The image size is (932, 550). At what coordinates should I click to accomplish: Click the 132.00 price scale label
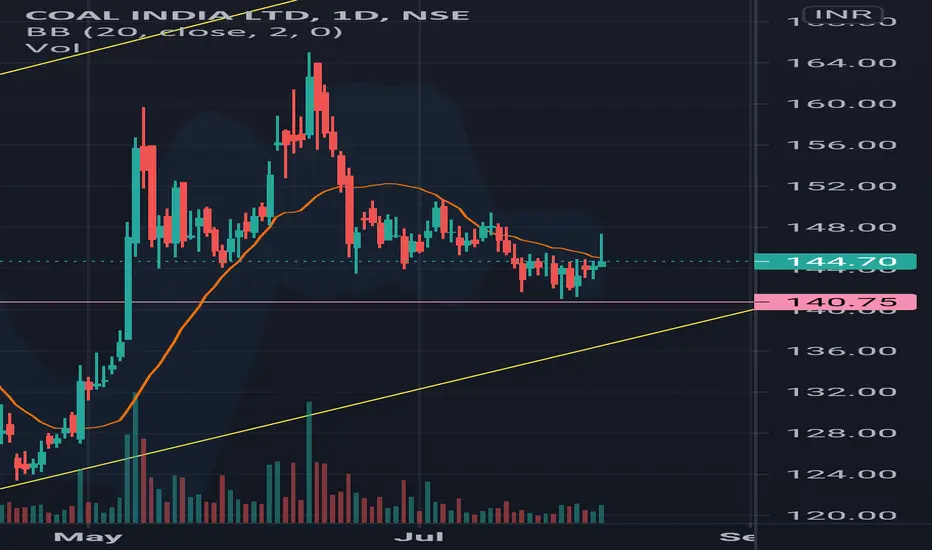(841, 391)
